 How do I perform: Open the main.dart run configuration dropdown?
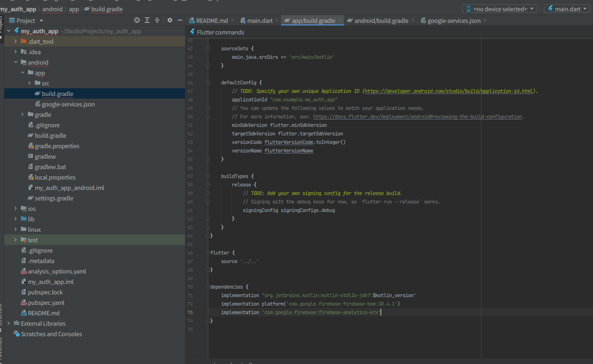(x=567, y=9)
